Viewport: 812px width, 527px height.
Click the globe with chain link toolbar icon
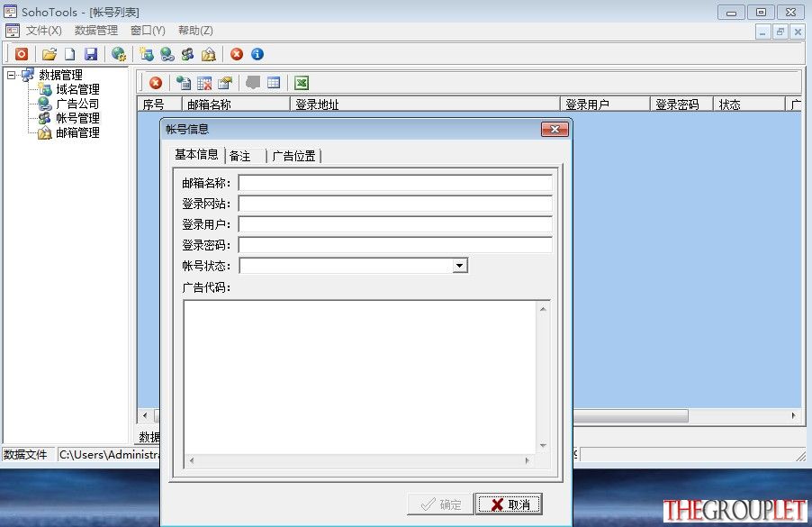click(167, 54)
